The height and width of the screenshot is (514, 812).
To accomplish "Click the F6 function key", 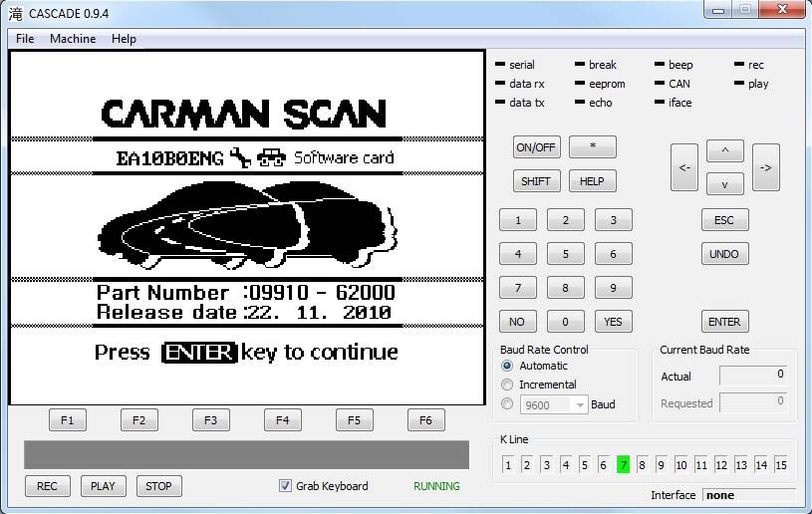I will click(x=425, y=419).
